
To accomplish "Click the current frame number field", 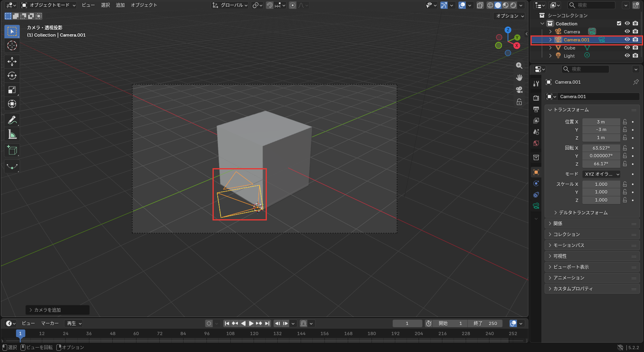I will pos(407,323).
